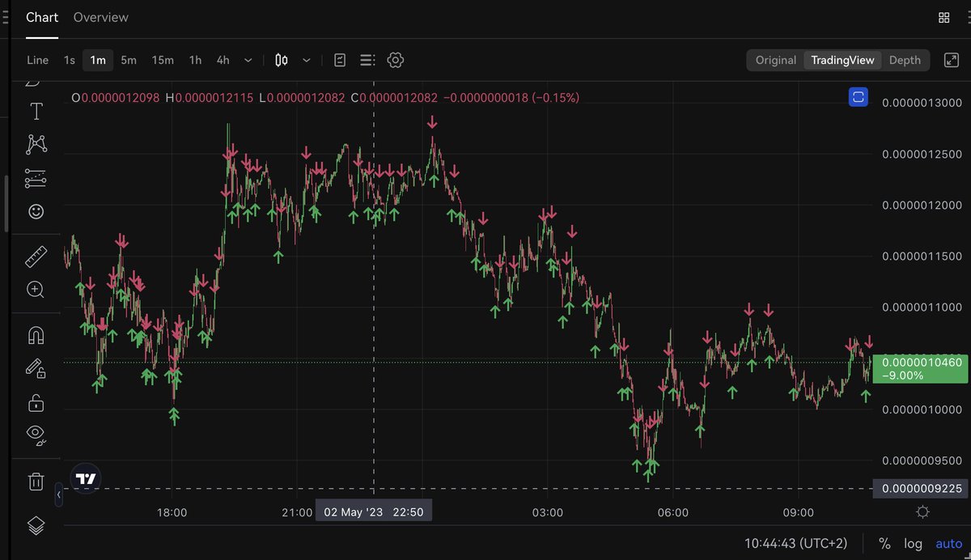Click the blue price scale mode icon
The image size is (971, 560).
click(859, 97)
